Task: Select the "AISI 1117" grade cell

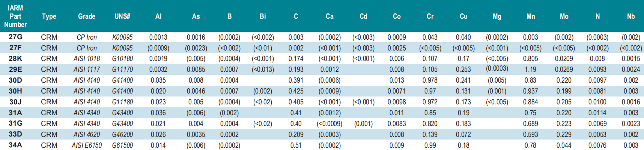Action: pyautogui.click(x=87, y=70)
